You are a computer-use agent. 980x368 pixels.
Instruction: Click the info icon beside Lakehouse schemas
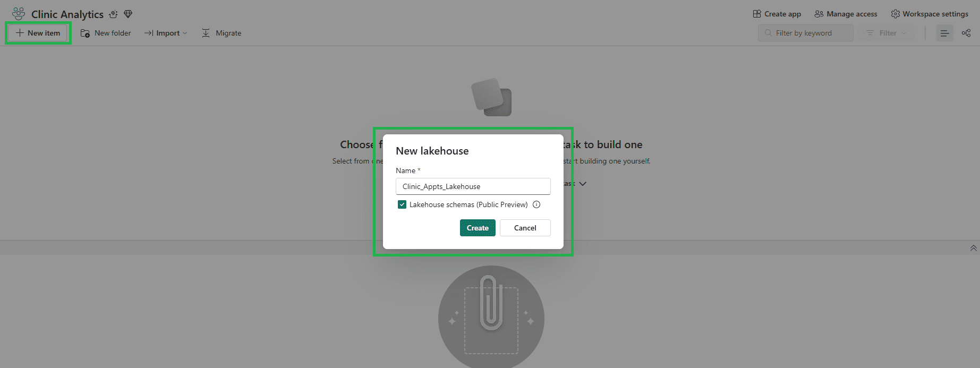pos(536,204)
